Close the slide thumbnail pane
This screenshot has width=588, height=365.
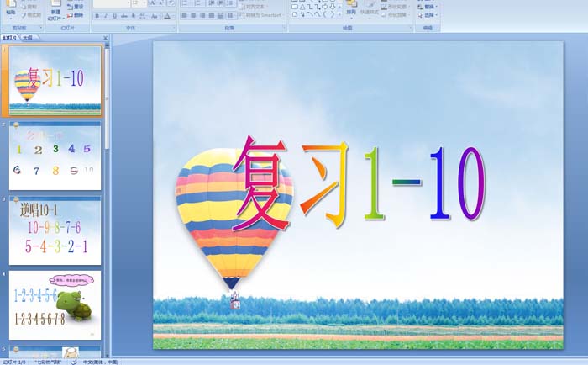[x=105, y=38]
